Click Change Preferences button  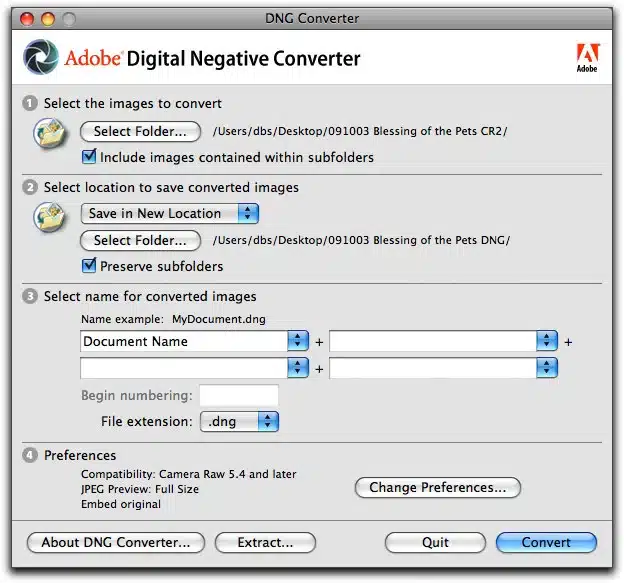(x=438, y=487)
